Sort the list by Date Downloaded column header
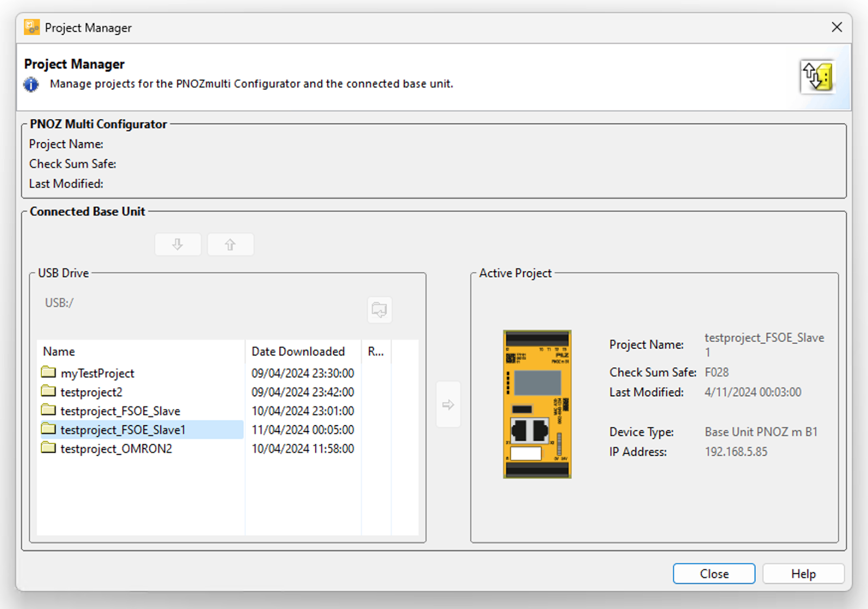868x609 pixels. tap(303, 351)
